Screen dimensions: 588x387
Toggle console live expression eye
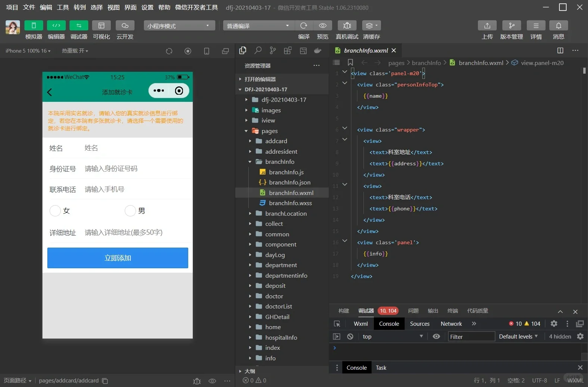pyautogui.click(x=436, y=337)
